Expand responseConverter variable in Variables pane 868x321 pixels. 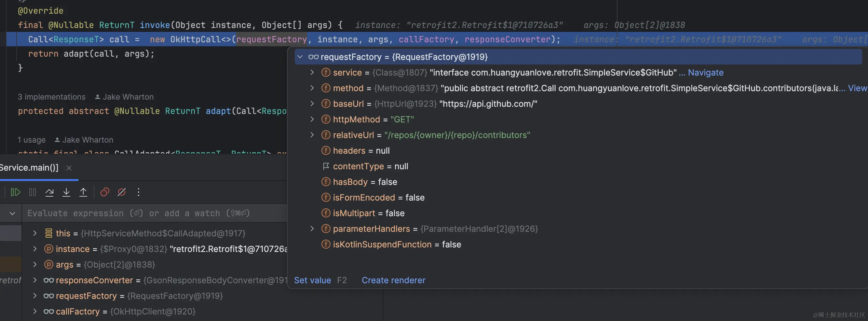pyautogui.click(x=35, y=280)
